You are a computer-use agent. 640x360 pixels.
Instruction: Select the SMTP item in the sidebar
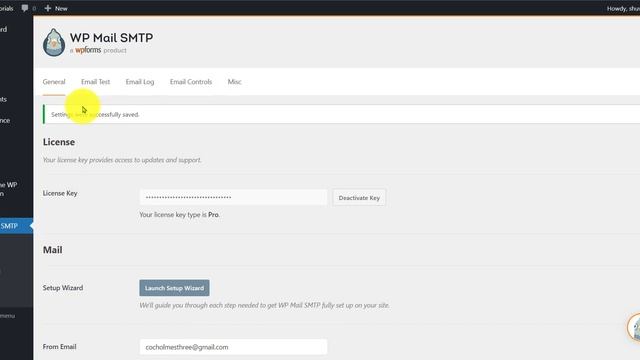pyautogui.click(x=16, y=226)
